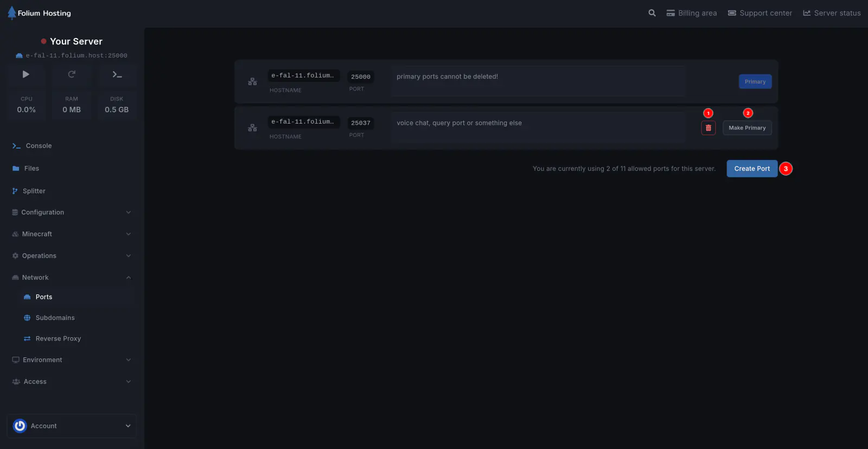Click the Account avatar icon

(20, 426)
